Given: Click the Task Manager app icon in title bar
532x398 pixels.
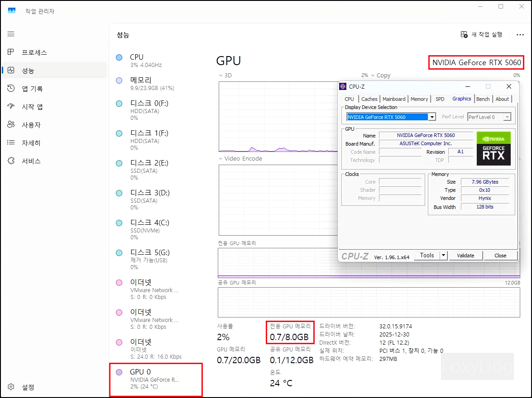Looking at the screenshot, I should 11,10.
